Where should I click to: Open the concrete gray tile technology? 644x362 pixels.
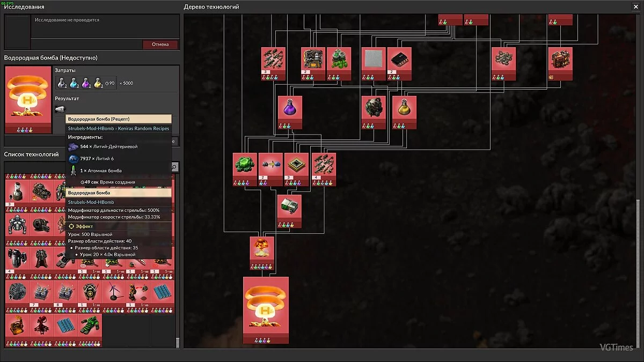point(374,61)
